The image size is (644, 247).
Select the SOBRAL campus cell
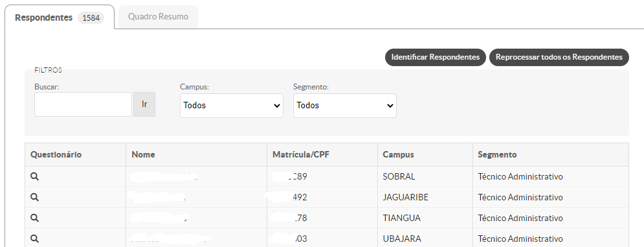coord(425,176)
